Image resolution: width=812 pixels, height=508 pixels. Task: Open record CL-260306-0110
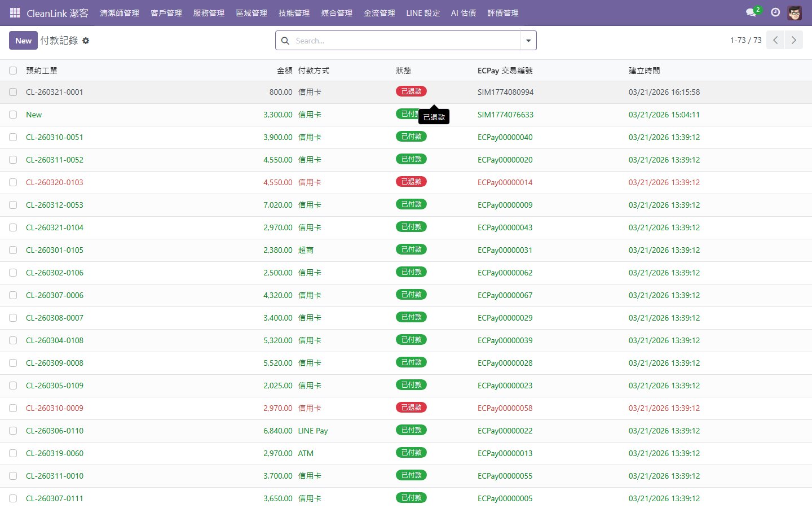[x=55, y=431]
